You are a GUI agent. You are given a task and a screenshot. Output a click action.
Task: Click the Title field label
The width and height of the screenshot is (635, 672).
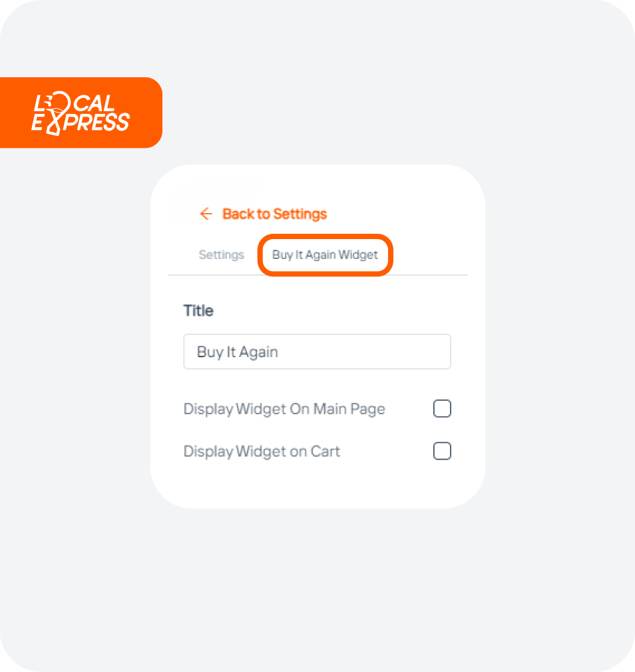(198, 310)
